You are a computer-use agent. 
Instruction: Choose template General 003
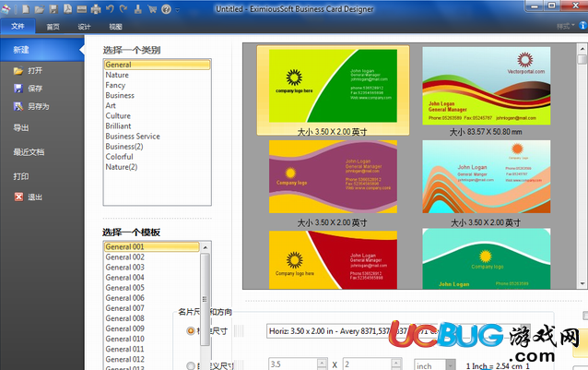tap(152, 268)
